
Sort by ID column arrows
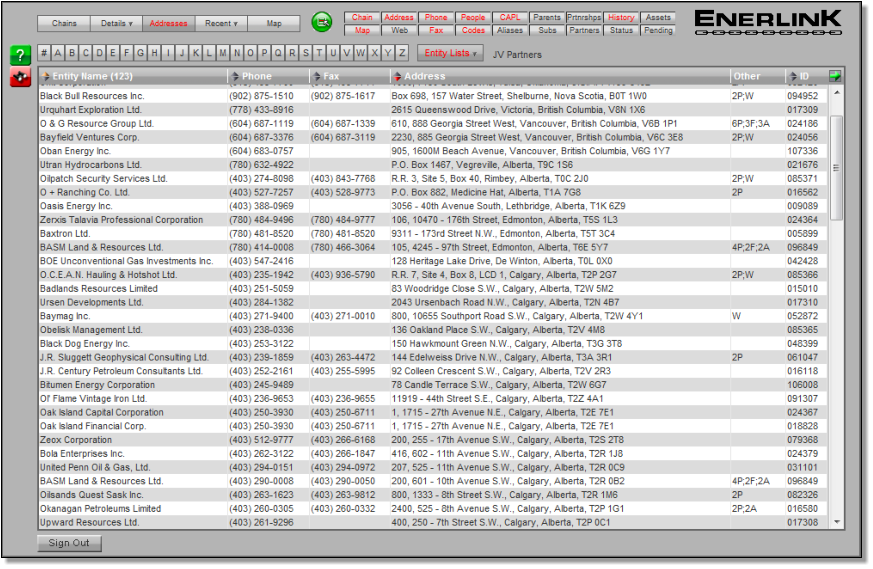(793, 76)
